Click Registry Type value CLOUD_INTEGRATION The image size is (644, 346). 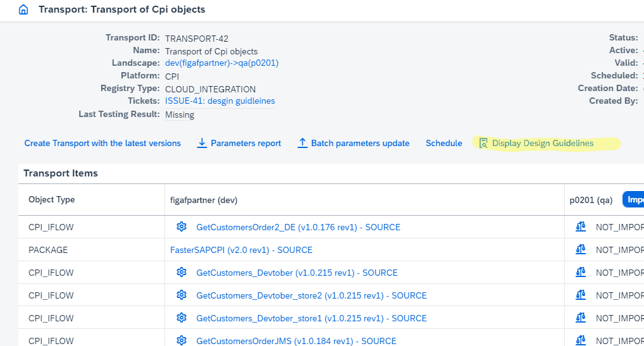[x=210, y=89]
